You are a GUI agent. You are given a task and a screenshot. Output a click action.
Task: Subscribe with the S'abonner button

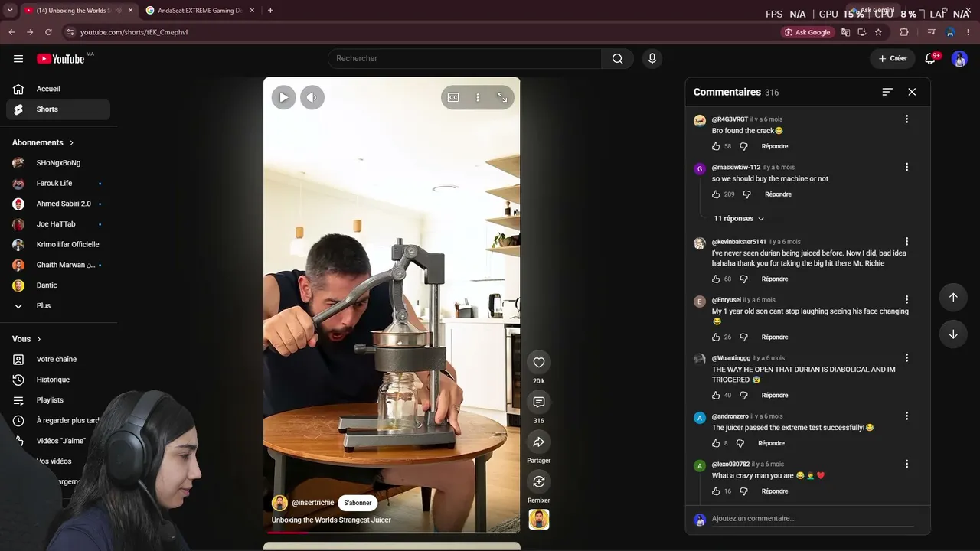[358, 503]
